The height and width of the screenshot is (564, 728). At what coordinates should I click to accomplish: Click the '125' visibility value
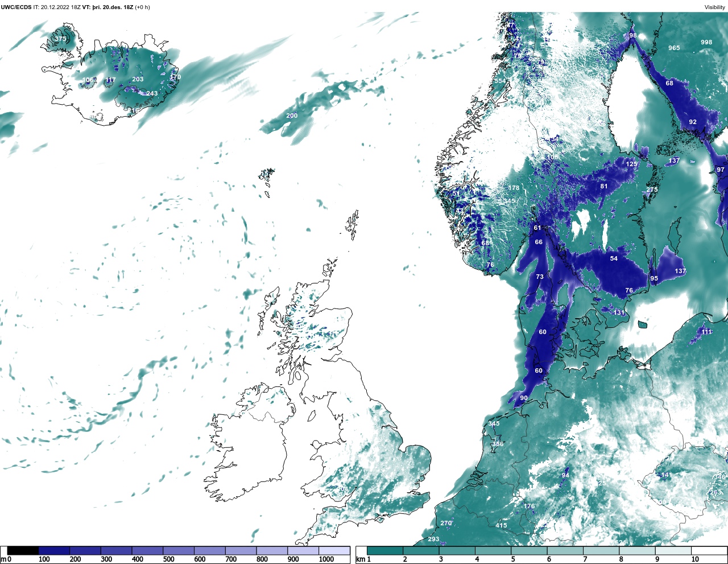[632, 164]
